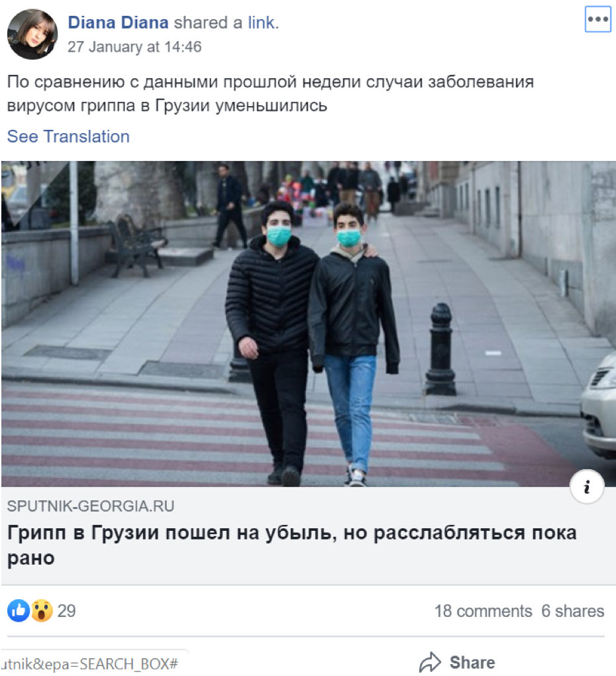
Task: Click the Share button label
Action: 472,663
